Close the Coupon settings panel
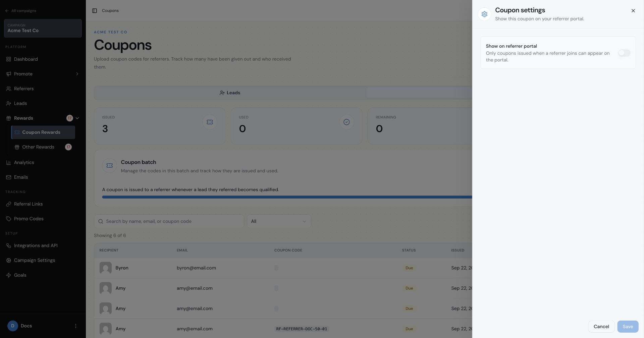Image resolution: width=644 pixels, height=338 pixels. pyautogui.click(x=633, y=11)
